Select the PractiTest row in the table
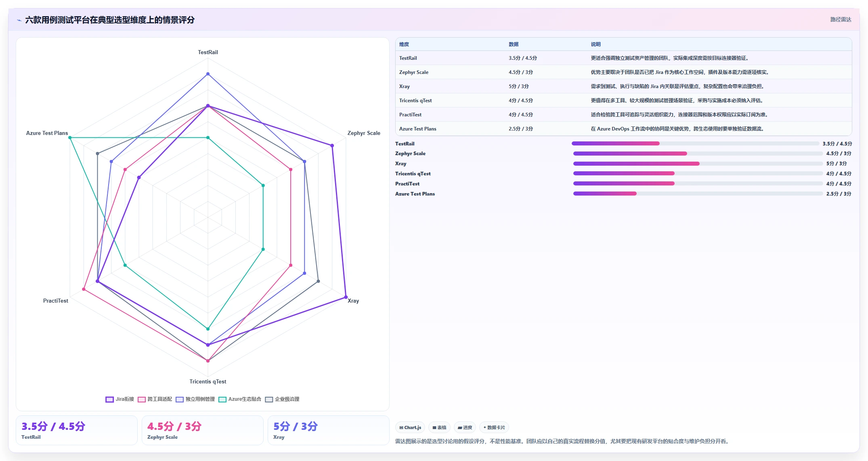The width and height of the screenshot is (868, 461). 624,115
